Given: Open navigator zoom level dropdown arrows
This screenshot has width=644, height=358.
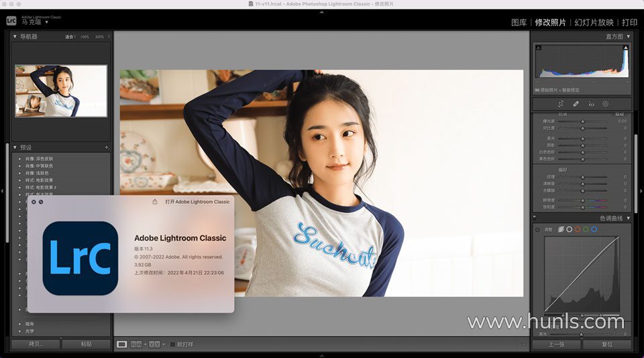Looking at the screenshot, I should (109, 37).
